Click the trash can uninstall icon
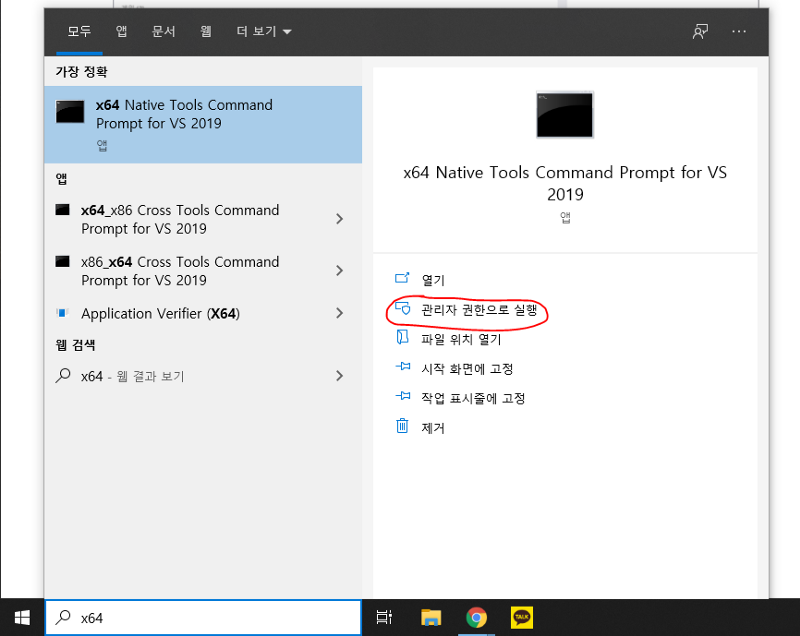The width and height of the screenshot is (800, 636). point(402,426)
